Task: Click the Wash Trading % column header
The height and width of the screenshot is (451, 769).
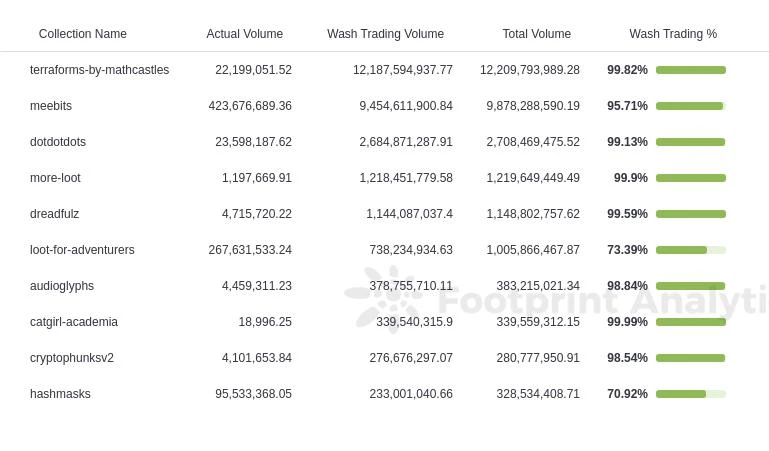Action: [x=673, y=34]
